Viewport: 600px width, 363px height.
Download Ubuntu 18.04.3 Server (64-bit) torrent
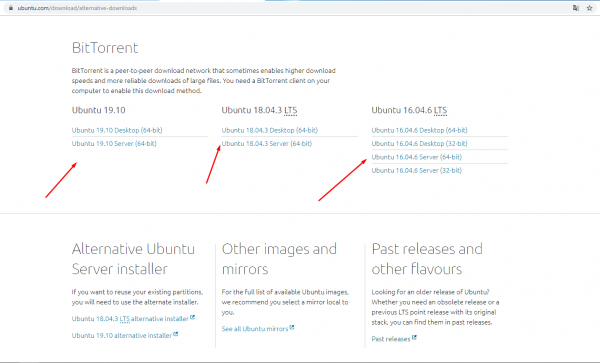click(267, 143)
